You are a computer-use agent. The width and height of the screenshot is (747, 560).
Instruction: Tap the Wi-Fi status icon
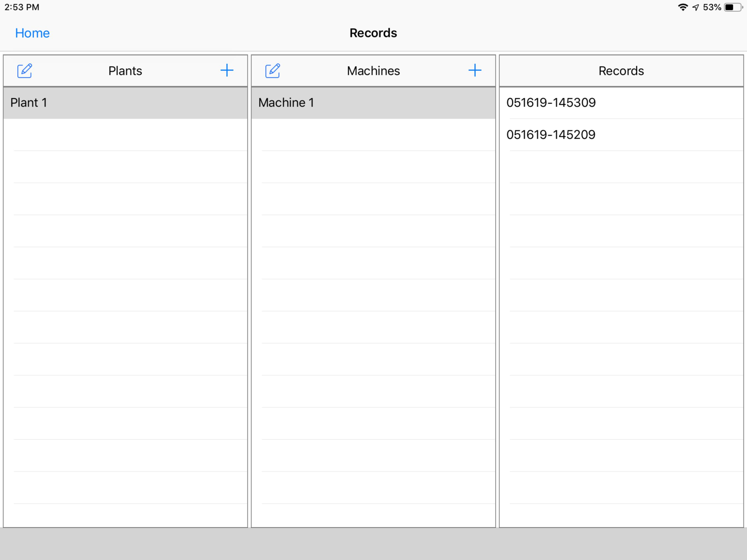[683, 7]
